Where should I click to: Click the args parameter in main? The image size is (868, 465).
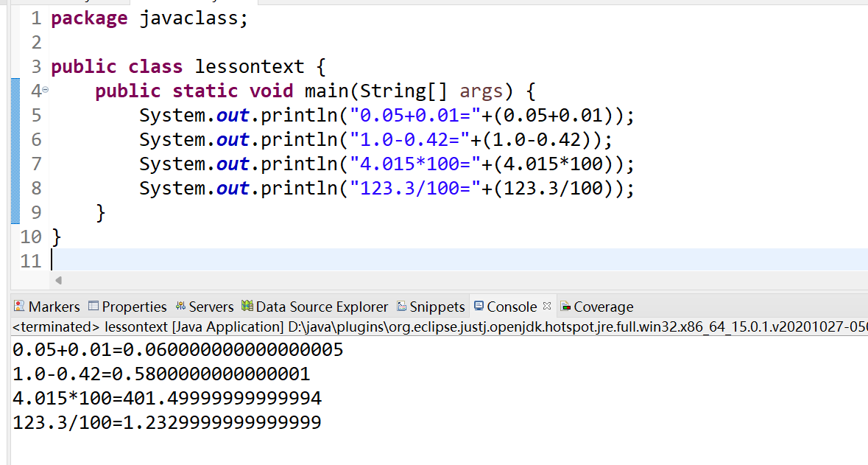tap(481, 91)
